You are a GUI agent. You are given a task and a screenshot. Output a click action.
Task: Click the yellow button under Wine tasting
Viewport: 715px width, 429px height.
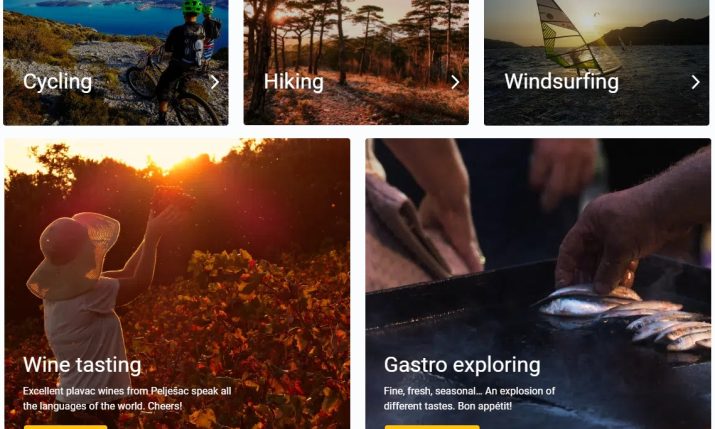click(65, 427)
